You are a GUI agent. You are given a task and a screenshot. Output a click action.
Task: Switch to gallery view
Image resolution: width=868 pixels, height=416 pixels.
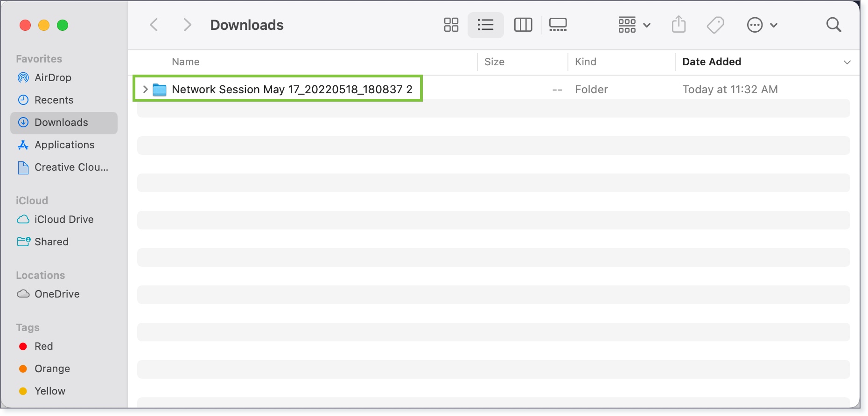pos(558,25)
